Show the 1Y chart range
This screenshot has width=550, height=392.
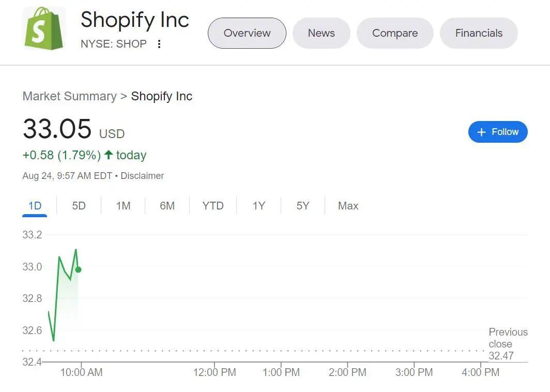258,206
